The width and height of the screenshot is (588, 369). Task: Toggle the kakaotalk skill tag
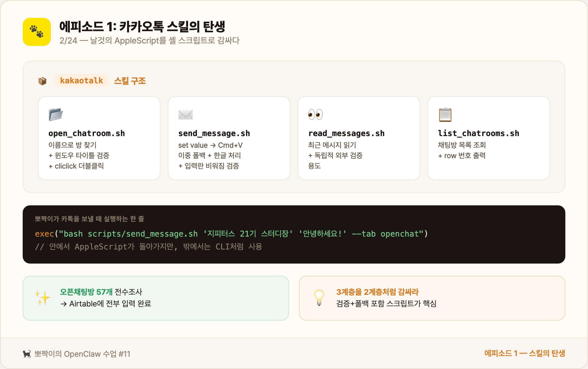[x=81, y=80]
